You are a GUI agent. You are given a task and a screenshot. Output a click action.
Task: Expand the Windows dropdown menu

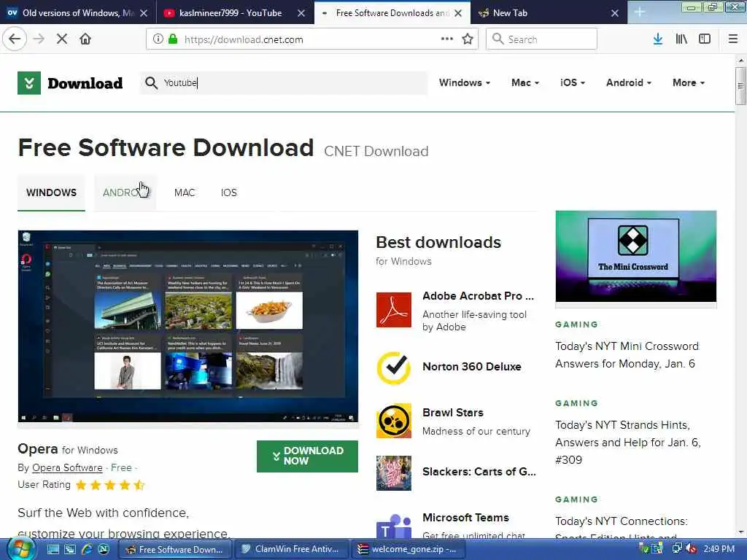[x=465, y=82]
